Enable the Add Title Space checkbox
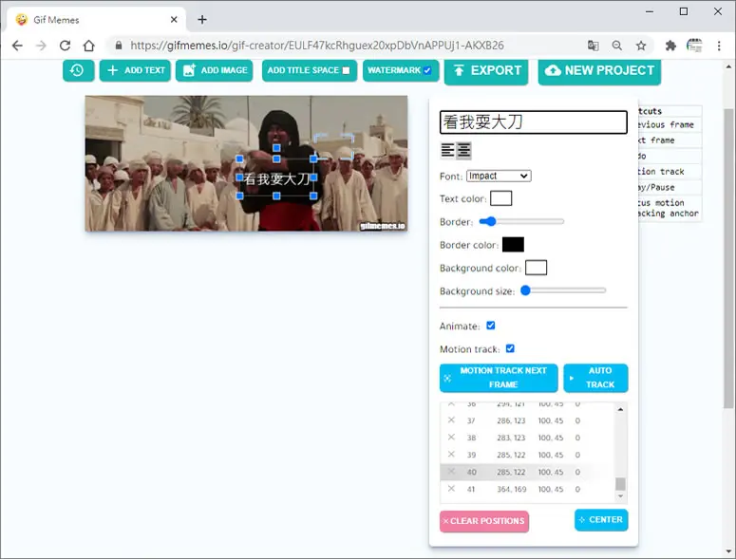The height and width of the screenshot is (560, 736). pyautogui.click(x=346, y=70)
